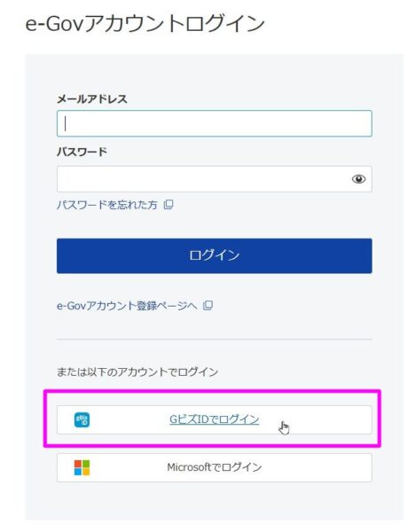Focus the パスワード input field
Screen dimensions: 415x532
coord(215,179)
